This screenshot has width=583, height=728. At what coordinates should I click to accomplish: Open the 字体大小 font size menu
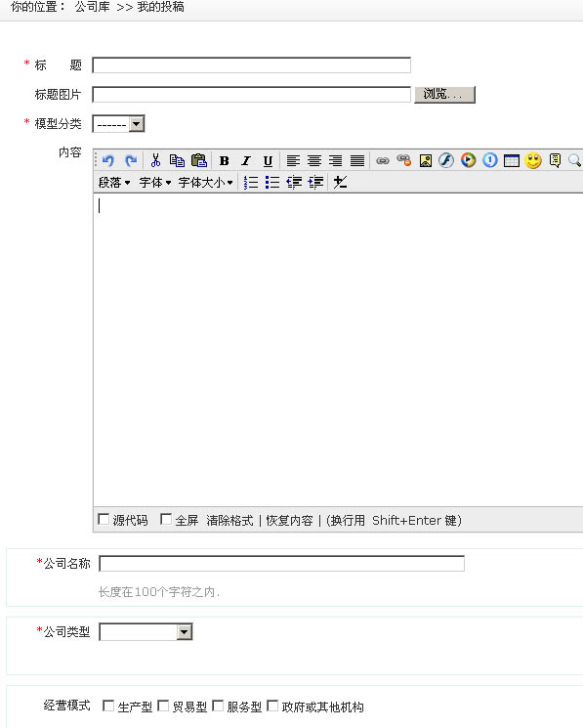tap(205, 183)
